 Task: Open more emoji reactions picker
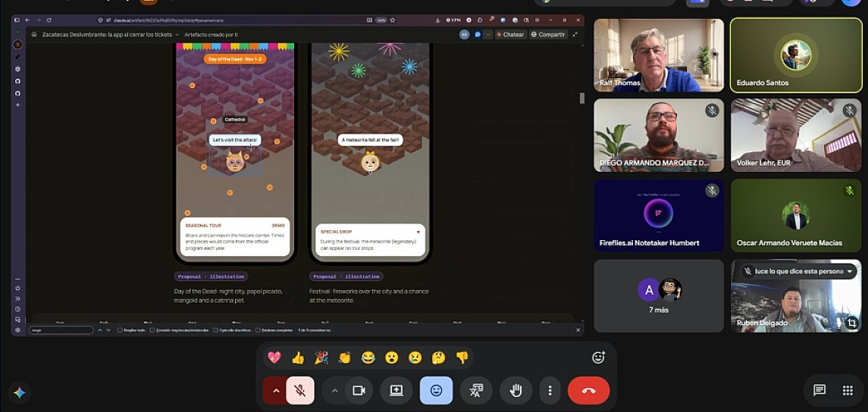[598, 357]
